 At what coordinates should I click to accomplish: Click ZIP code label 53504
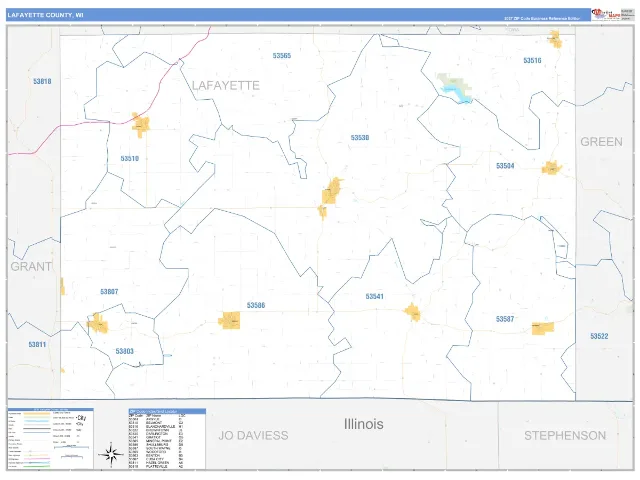click(x=505, y=166)
